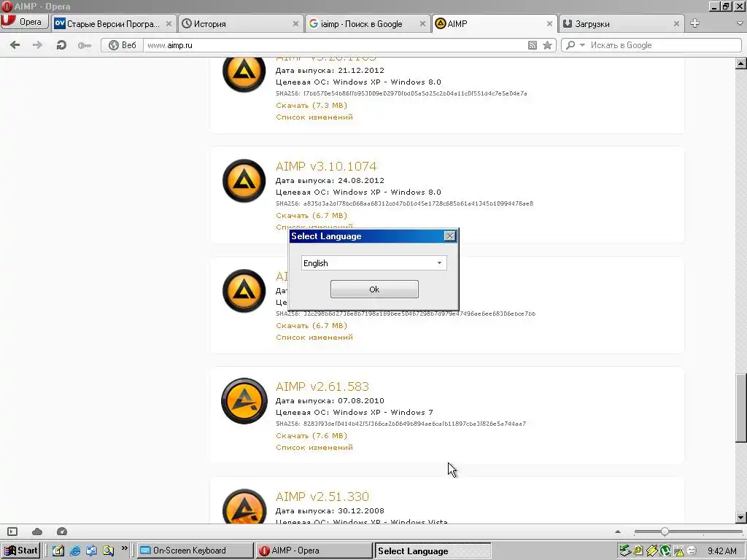This screenshot has width=747, height=560.
Task: Switch to AIMP - Opera taskbar button
Action: coord(314,551)
